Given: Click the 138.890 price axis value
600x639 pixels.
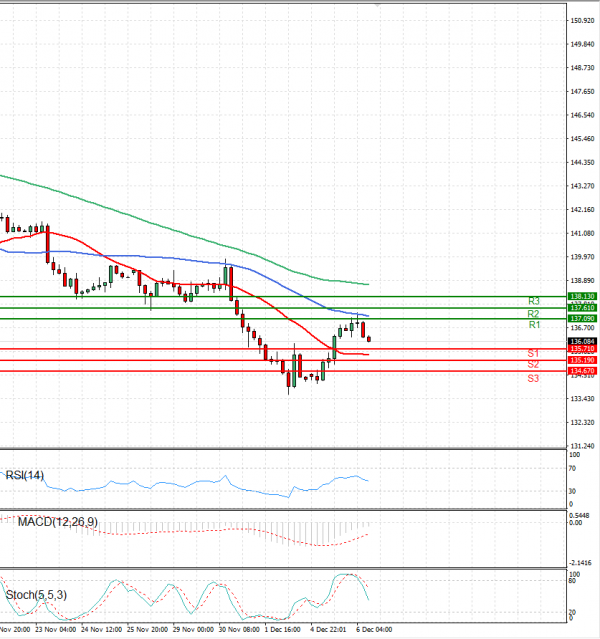Looking at the screenshot, I should (582, 280).
